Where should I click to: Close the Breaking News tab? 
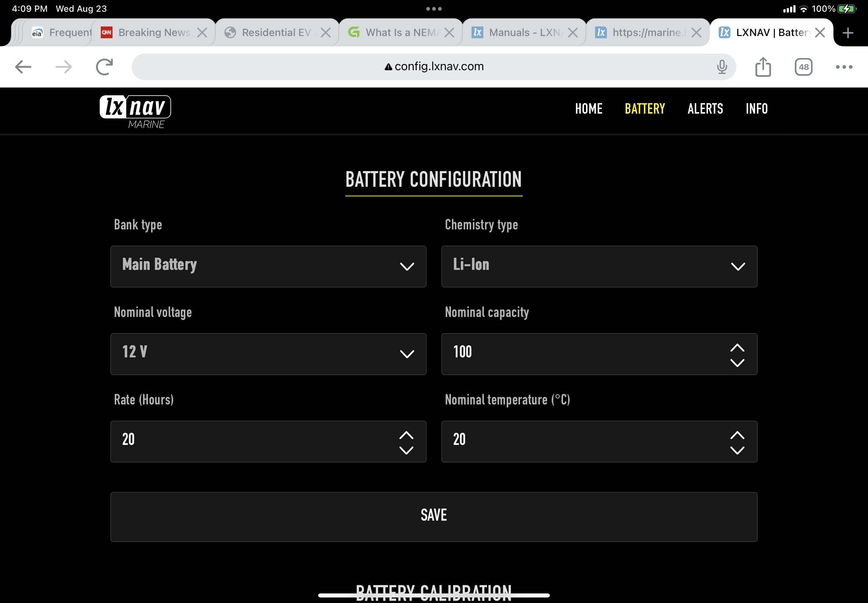tap(202, 33)
